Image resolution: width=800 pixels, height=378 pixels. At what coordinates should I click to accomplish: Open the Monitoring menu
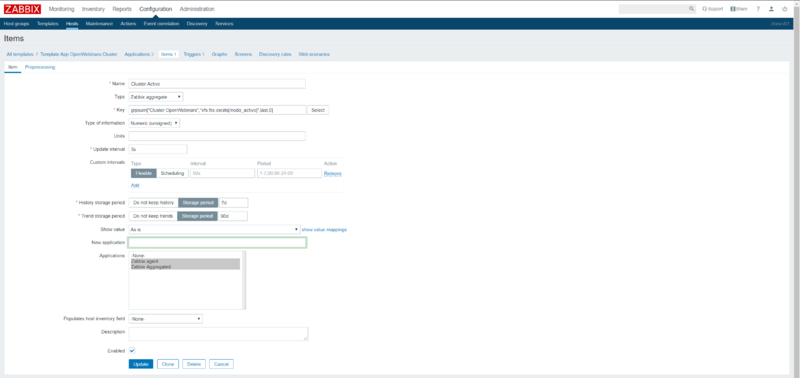tap(61, 9)
